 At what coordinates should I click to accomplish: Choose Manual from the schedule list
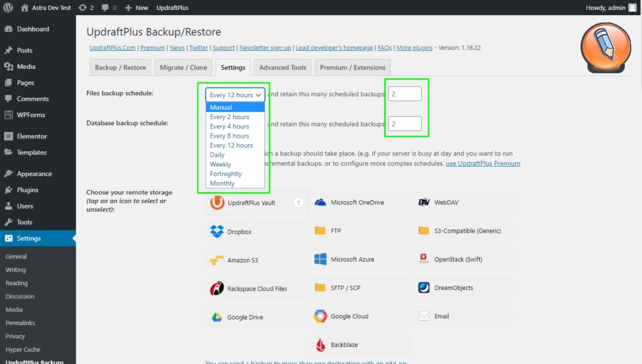(235, 107)
